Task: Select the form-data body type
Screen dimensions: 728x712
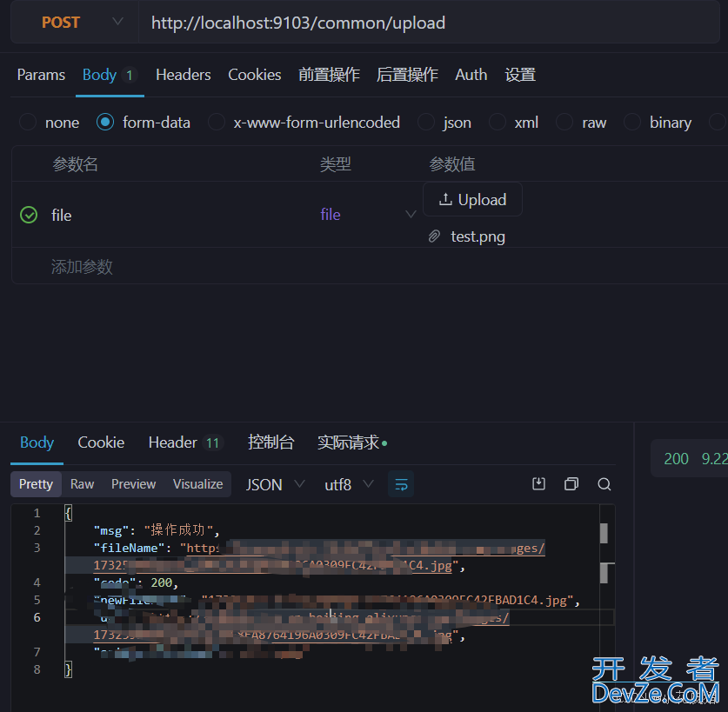Action: [x=143, y=123]
